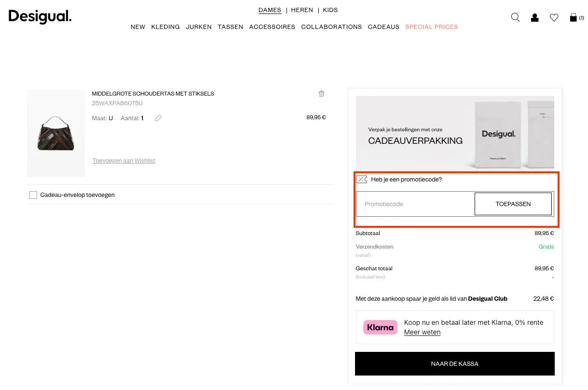Open the Klarna Meer weten link
The width and height of the screenshot is (588, 390).
422,332
